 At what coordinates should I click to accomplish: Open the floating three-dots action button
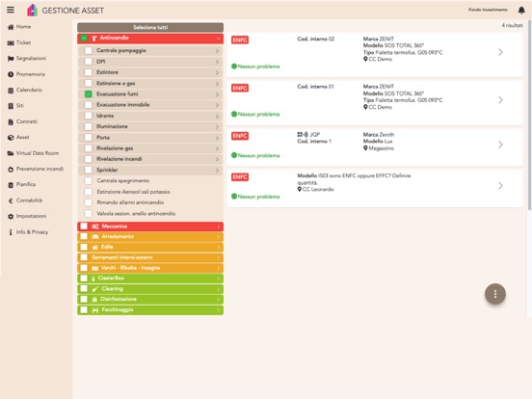(495, 294)
